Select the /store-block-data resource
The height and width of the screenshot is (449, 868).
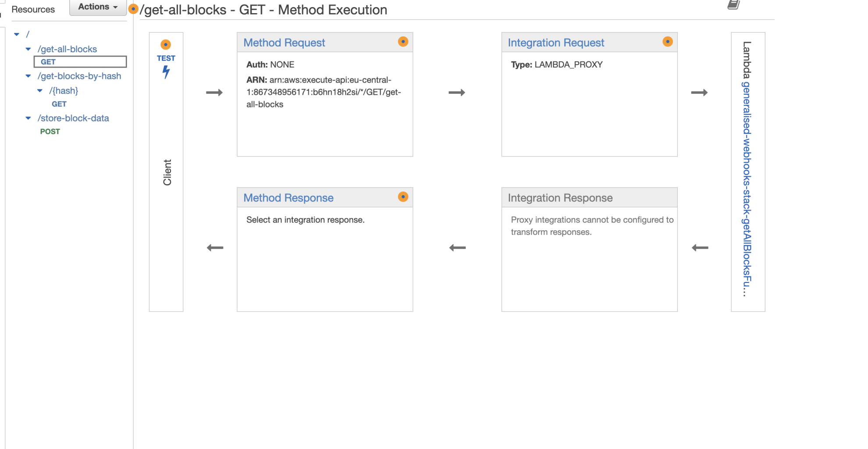click(x=73, y=118)
